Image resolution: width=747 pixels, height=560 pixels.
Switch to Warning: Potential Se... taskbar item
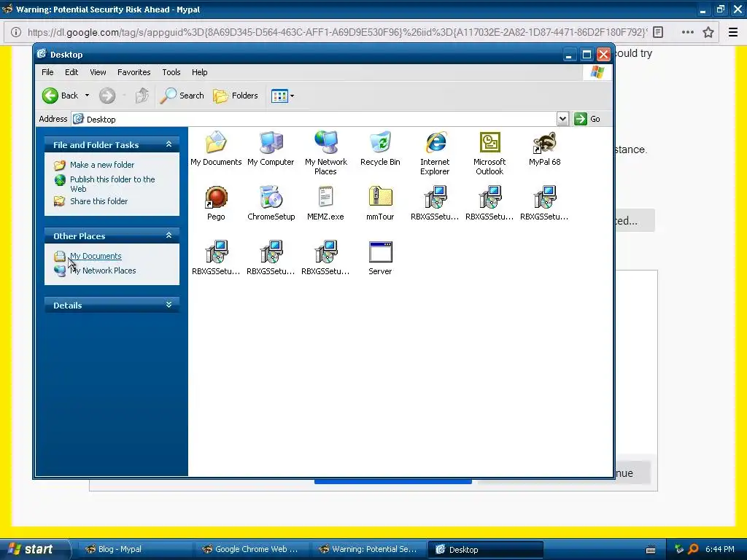(x=368, y=549)
